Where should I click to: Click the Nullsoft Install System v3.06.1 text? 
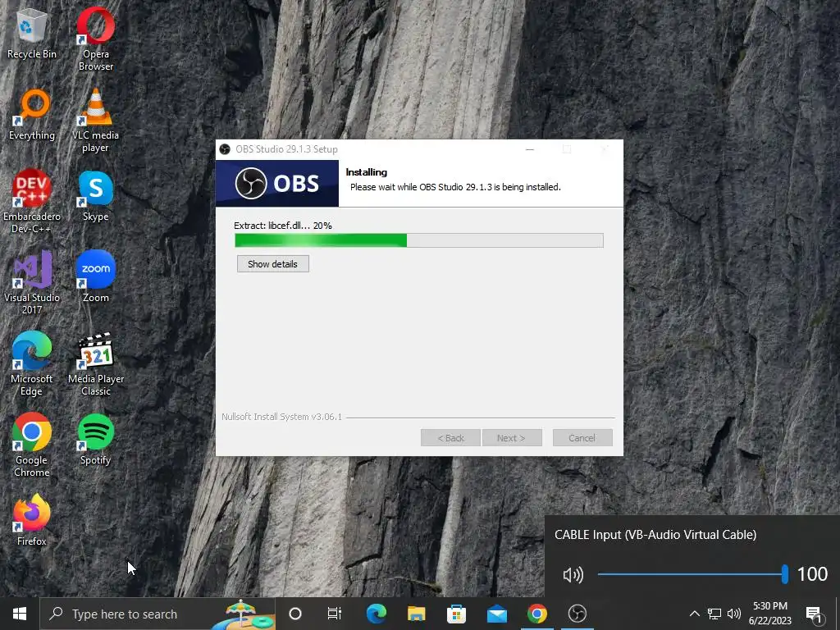click(282, 417)
